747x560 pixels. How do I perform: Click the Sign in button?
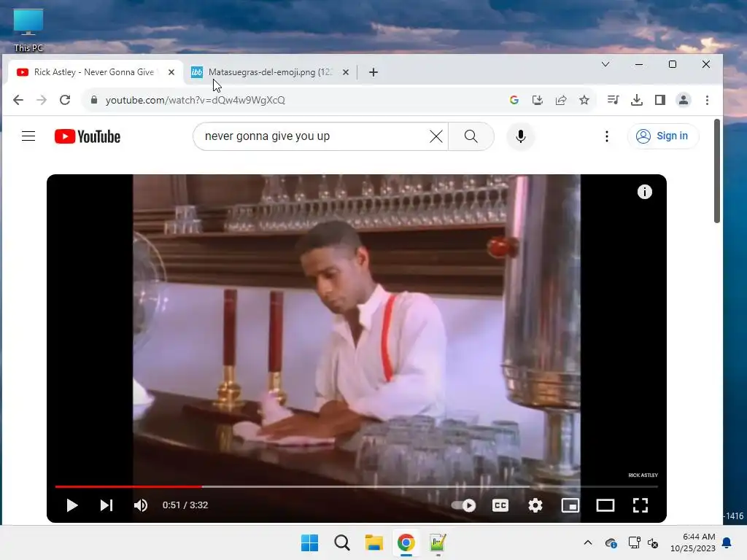coord(662,136)
